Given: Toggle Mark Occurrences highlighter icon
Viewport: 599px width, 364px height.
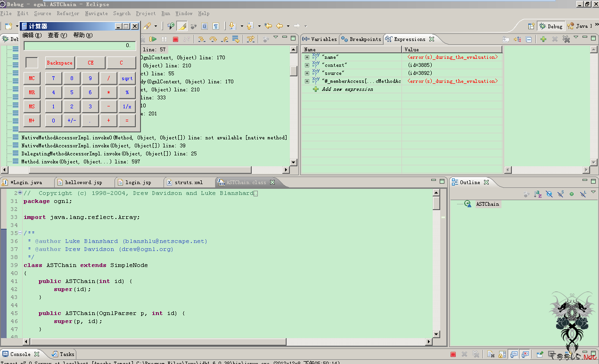Looking at the screenshot, I should point(182,26).
